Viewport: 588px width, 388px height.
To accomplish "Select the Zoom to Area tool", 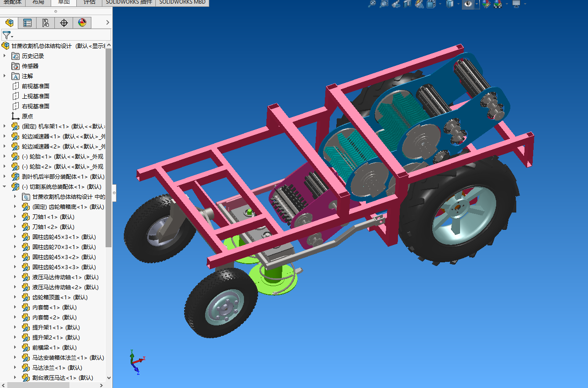I will (x=384, y=4).
